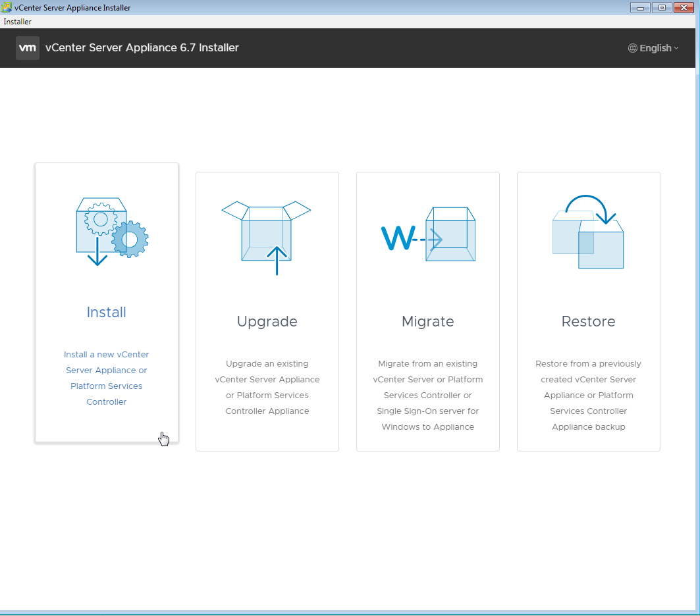Screen dimensions: 700x616
Task: Click the Migrate Windows-to-box icon
Action: [x=428, y=235]
